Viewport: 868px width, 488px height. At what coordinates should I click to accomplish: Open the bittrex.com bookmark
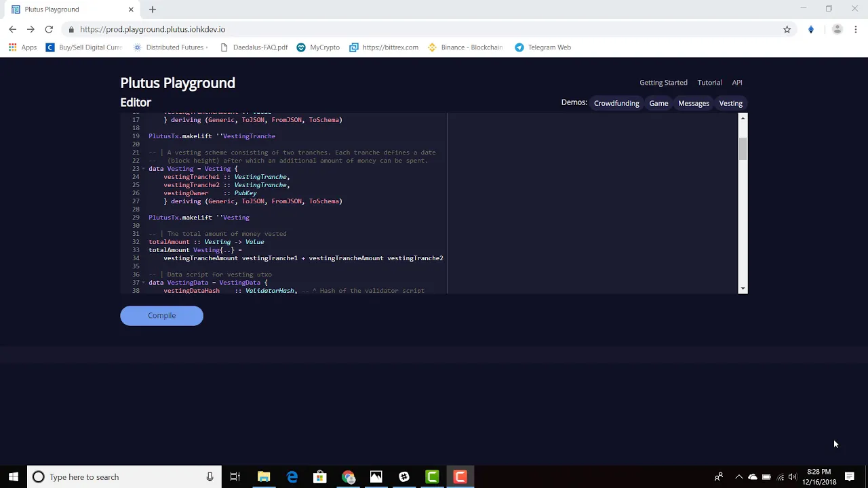click(x=384, y=47)
